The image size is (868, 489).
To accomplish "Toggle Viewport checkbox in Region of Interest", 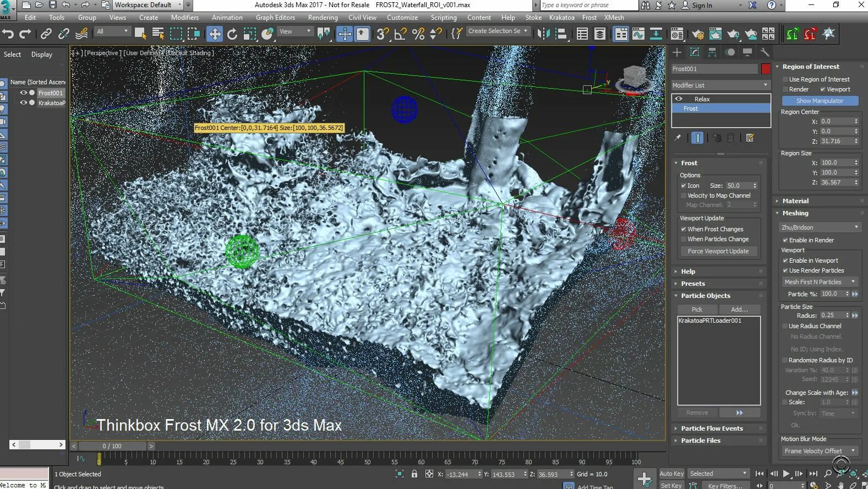I will (x=823, y=89).
